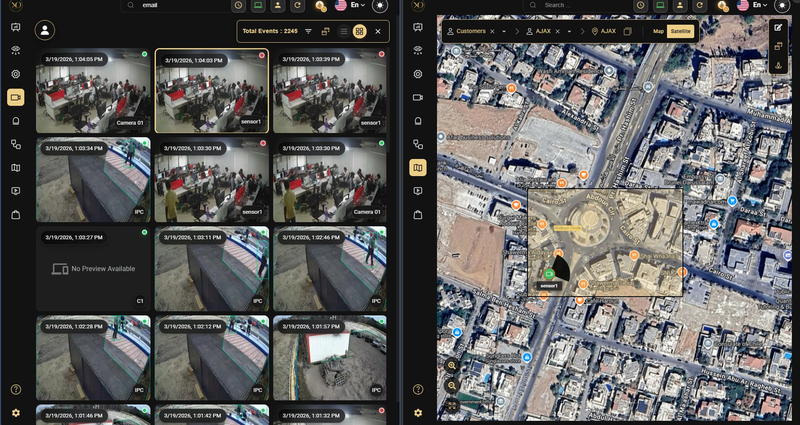800x425 pixels.
Task: Open the map icon in events pane sidebar
Action: coord(16,168)
